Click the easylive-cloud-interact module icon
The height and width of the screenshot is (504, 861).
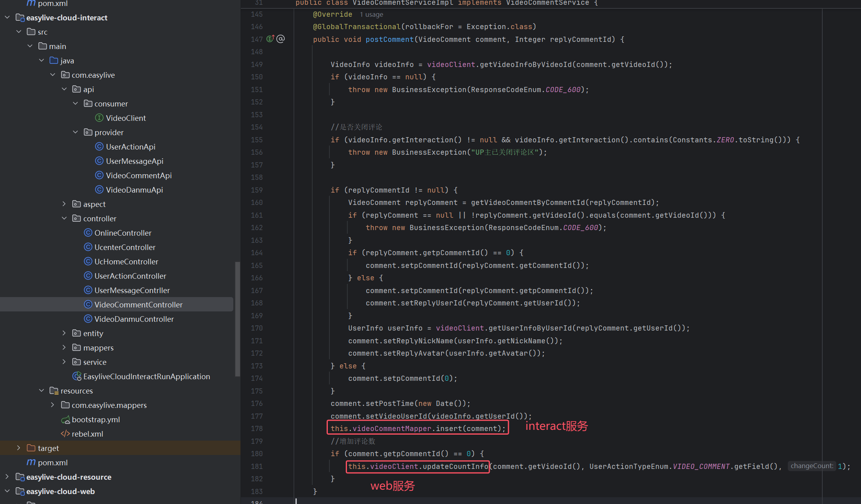click(x=20, y=18)
